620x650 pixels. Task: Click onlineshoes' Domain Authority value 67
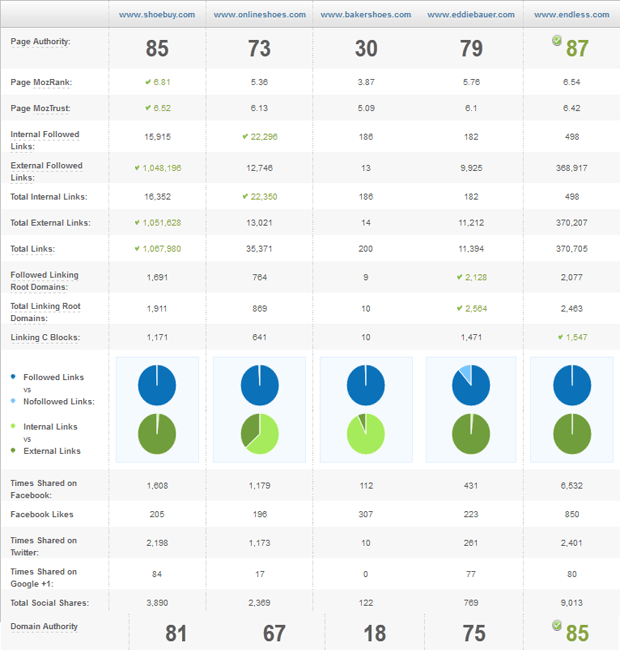coord(274,633)
